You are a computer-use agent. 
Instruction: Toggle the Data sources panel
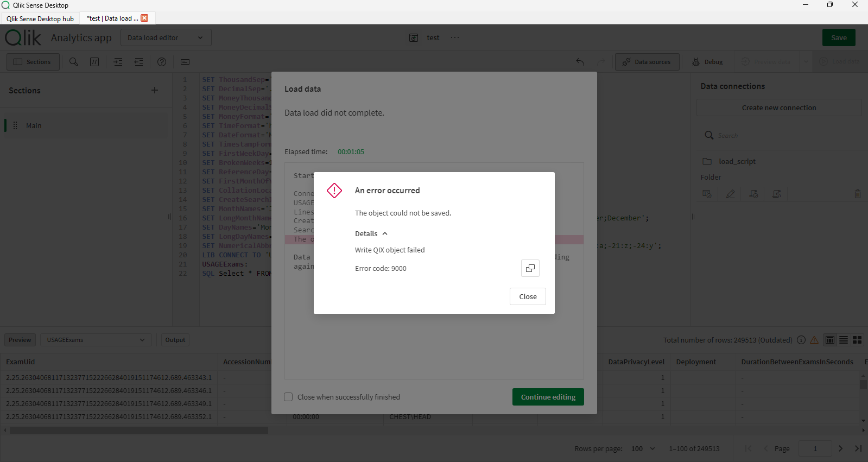pyautogui.click(x=647, y=62)
